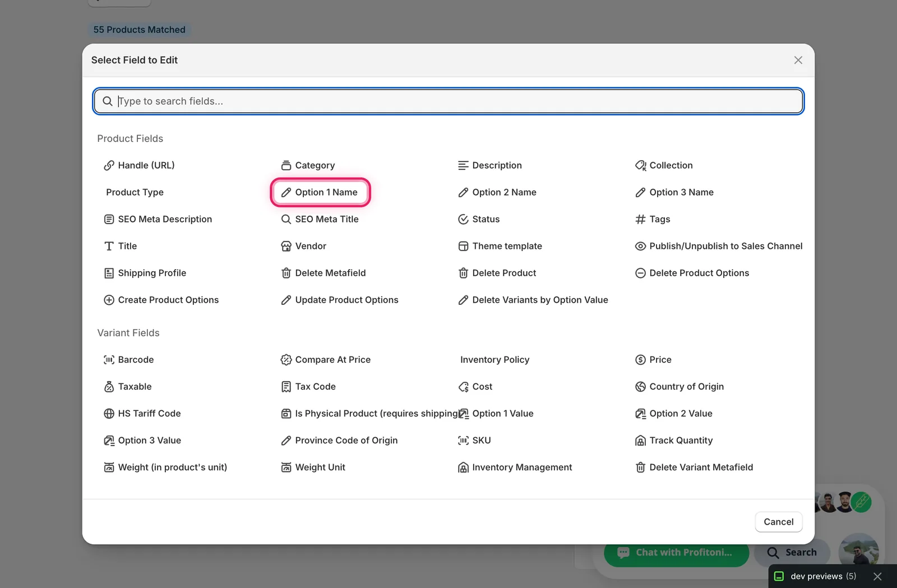This screenshot has width=897, height=588.
Task: Focus the Type to search fields box
Action: pyautogui.click(x=449, y=101)
